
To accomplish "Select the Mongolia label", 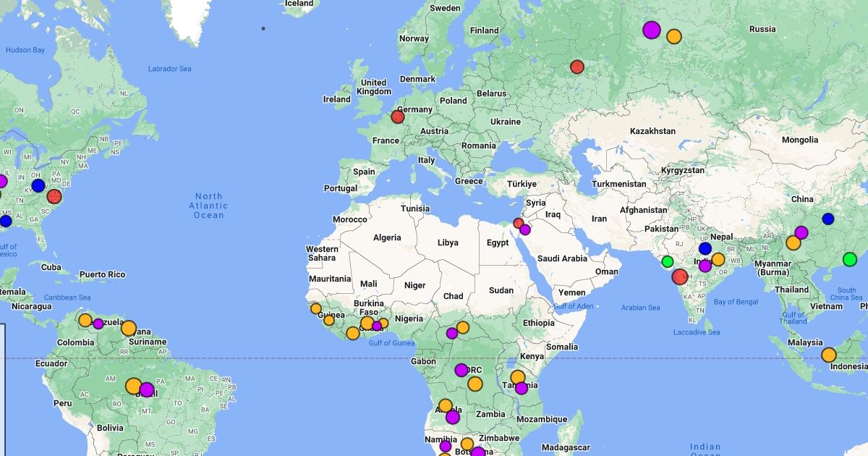I will click(x=799, y=140).
